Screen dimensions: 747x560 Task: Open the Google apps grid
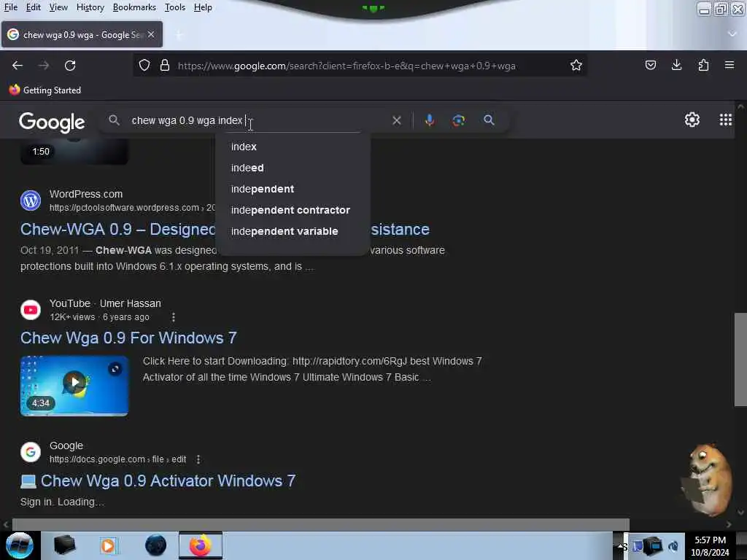click(725, 120)
